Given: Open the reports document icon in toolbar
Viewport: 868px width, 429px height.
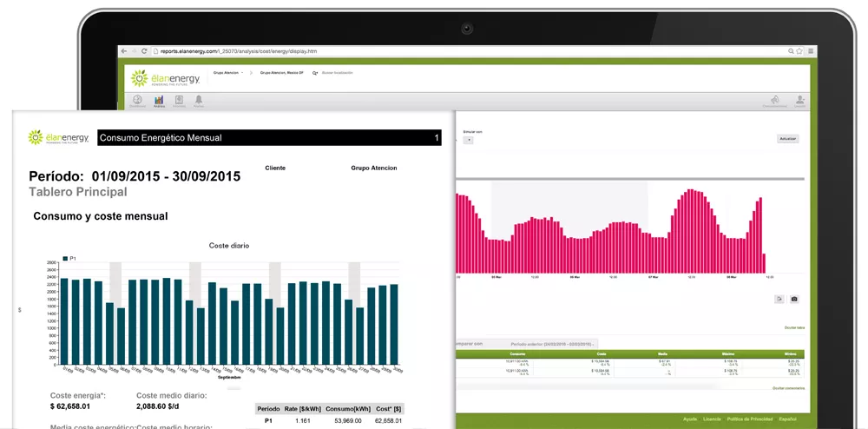Looking at the screenshot, I should 179,101.
